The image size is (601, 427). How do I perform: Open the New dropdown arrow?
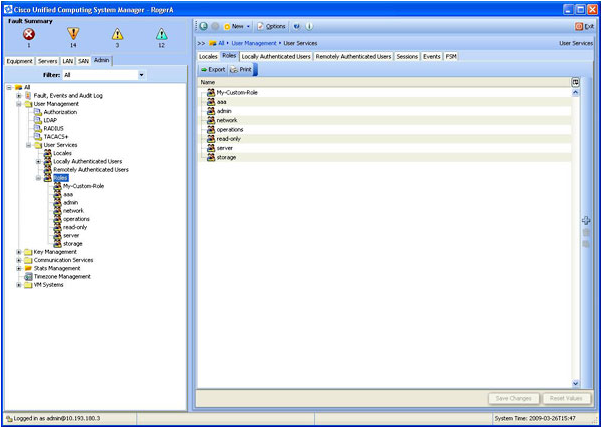click(x=248, y=26)
